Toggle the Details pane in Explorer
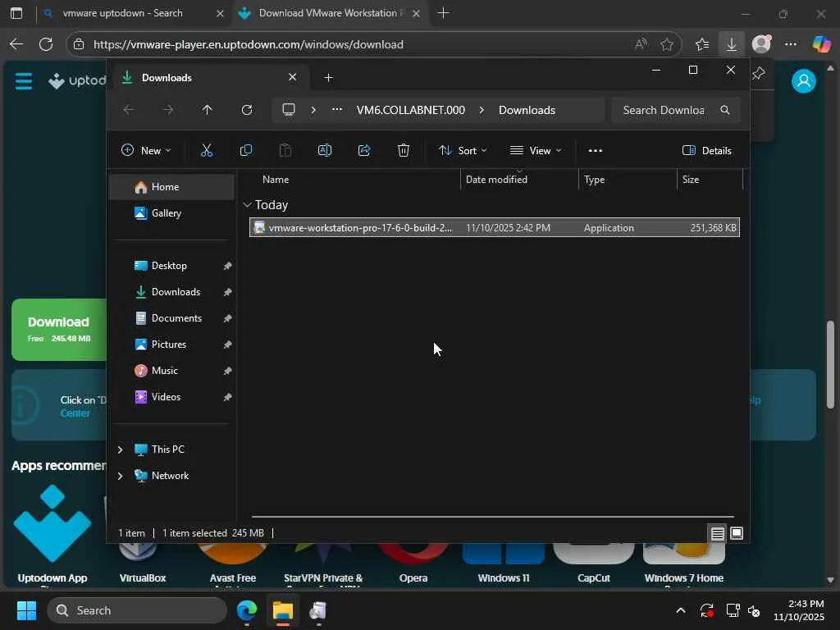840x630 pixels. pos(707,151)
